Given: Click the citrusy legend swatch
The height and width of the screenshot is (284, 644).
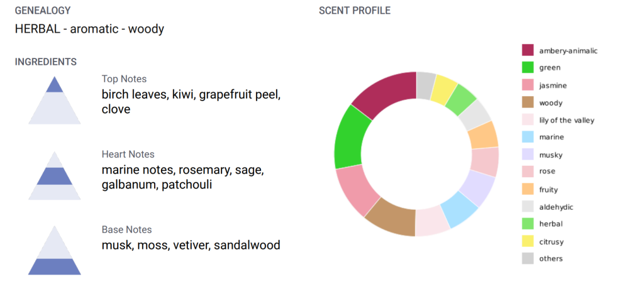Looking at the screenshot, I should pyautogui.click(x=528, y=241).
